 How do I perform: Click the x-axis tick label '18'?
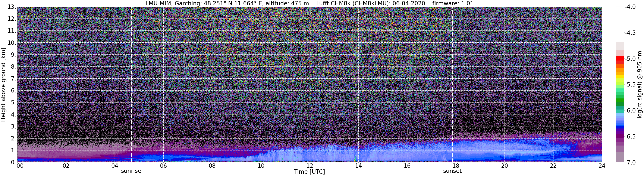[x=456, y=166]
